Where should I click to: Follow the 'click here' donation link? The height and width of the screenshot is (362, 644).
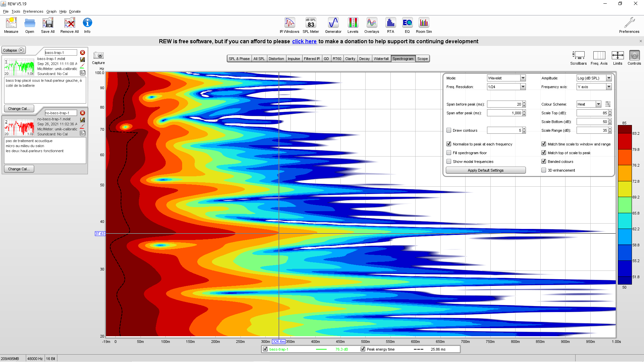coord(304,41)
